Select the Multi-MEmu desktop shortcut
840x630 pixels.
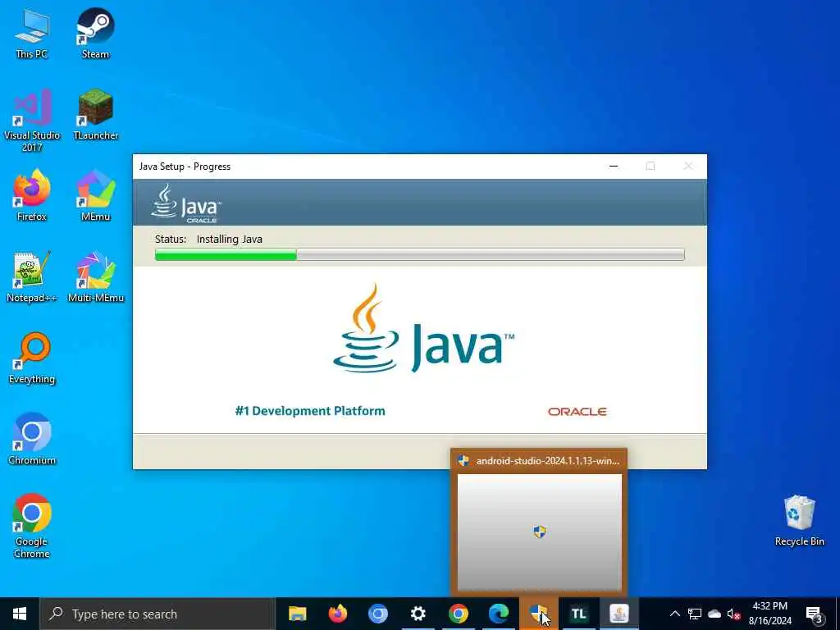click(95, 277)
